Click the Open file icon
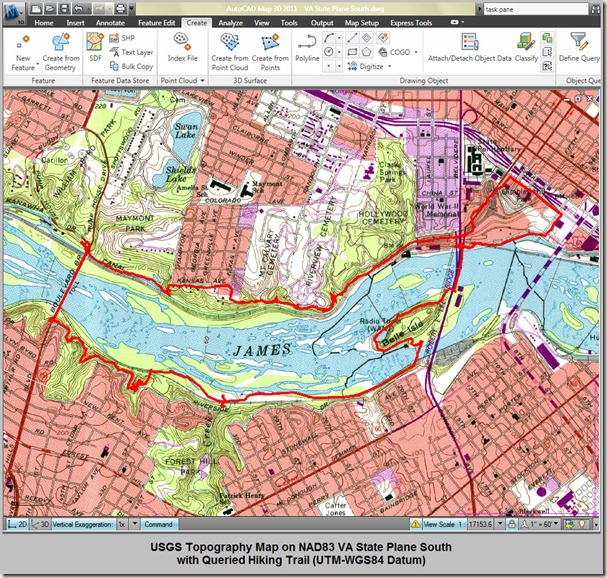607x578 pixels. click(x=50, y=8)
